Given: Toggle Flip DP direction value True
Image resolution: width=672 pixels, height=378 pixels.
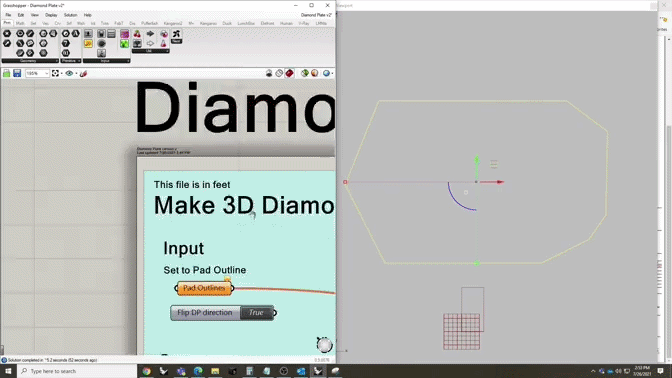Looking at the screenshot, I should [x=257, y=312].
